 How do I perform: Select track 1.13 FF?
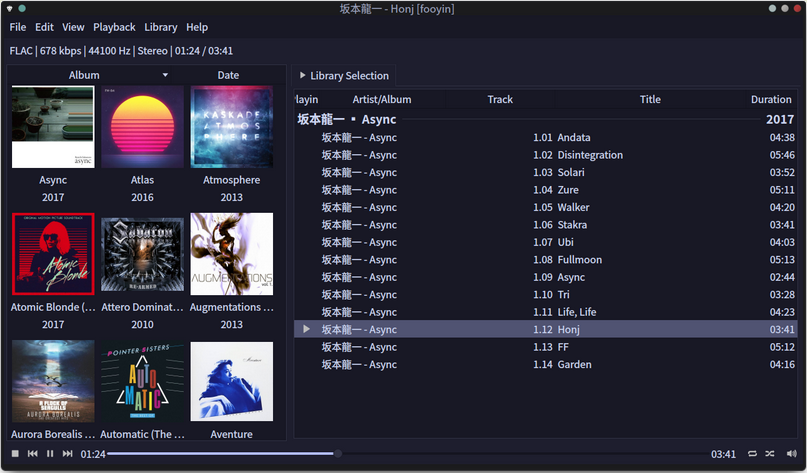(x=546, y=347)
